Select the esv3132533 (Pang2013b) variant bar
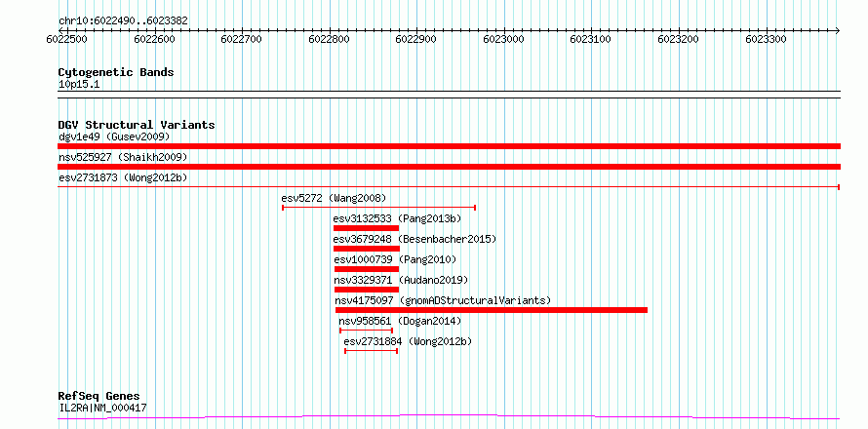This screenshot has width=868, height=429. click(x=366, y=228)
